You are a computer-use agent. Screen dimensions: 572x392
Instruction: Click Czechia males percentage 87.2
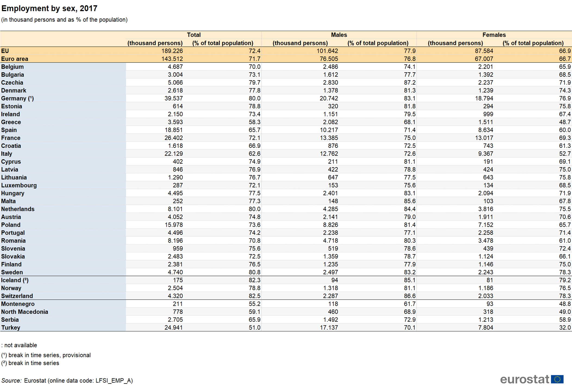point(410,82)
